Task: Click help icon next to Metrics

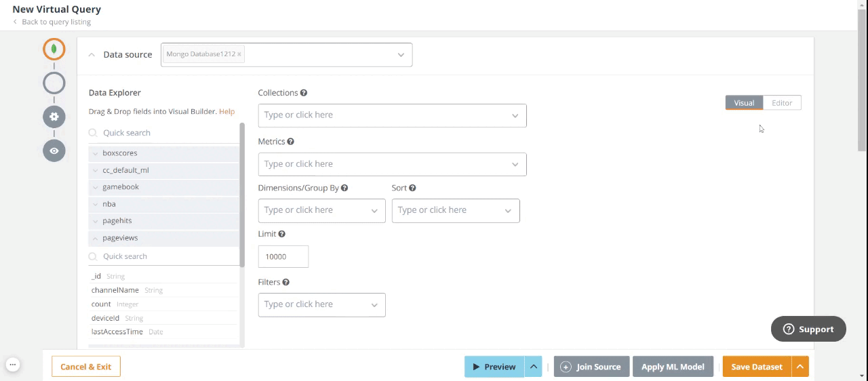Action: pyautogui.click(x=290, y=142)
